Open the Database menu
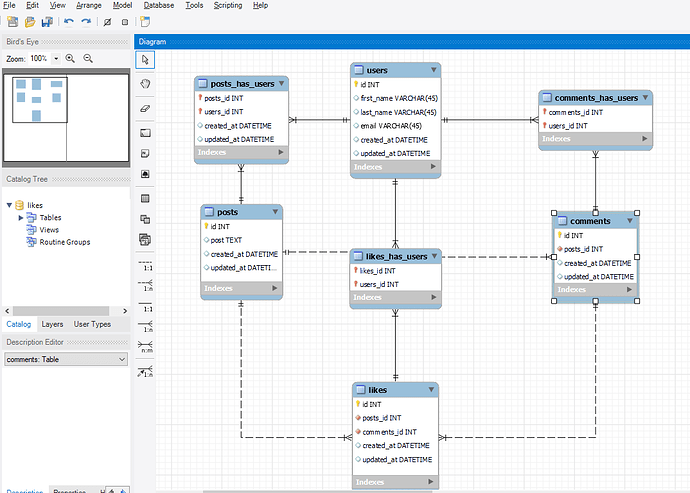The image size is (690, 493). pyautogui.click(x=158, y=5)
